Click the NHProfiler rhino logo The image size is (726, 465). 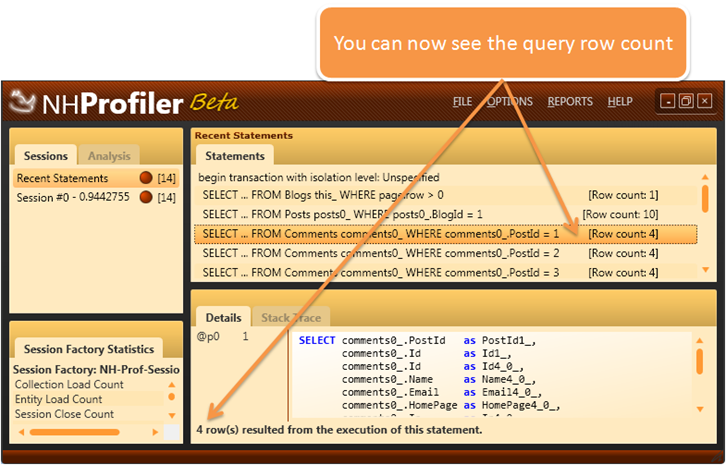click(21, 101)
